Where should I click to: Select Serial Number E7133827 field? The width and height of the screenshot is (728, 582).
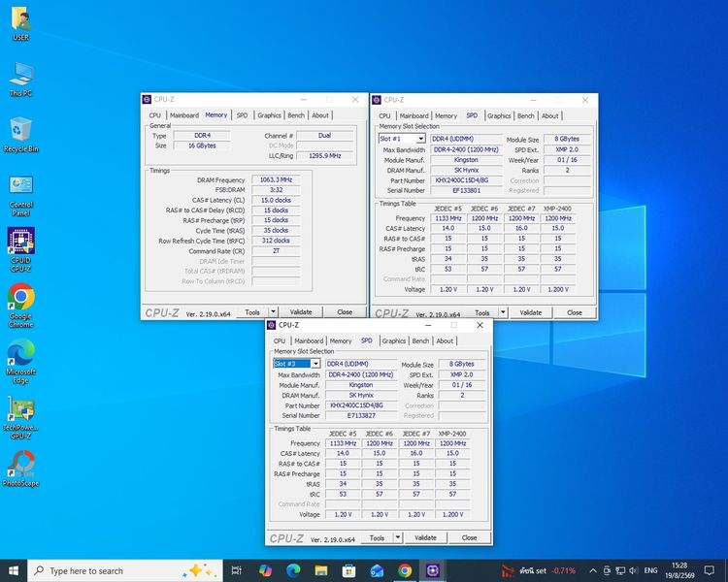pos(361,415)
